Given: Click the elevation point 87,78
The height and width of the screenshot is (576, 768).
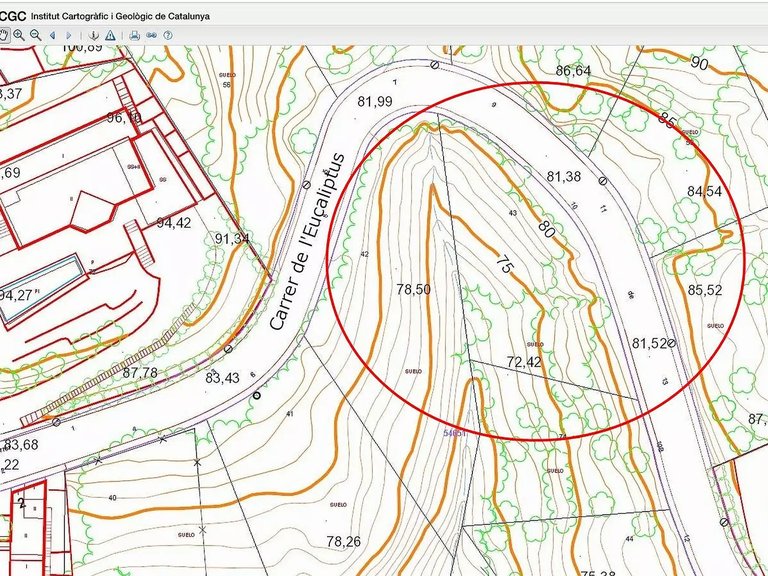Looking at the screenshot, I should (x=140, y=373).
